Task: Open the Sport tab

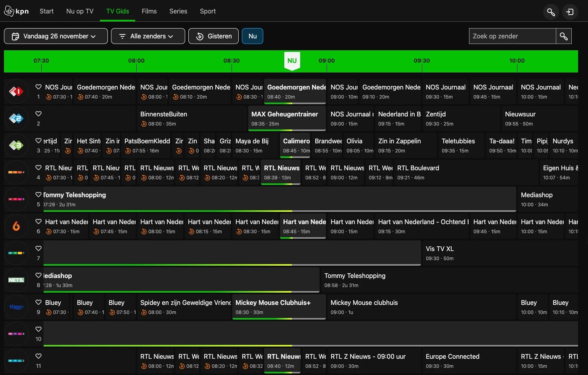Action: (208, 11)
